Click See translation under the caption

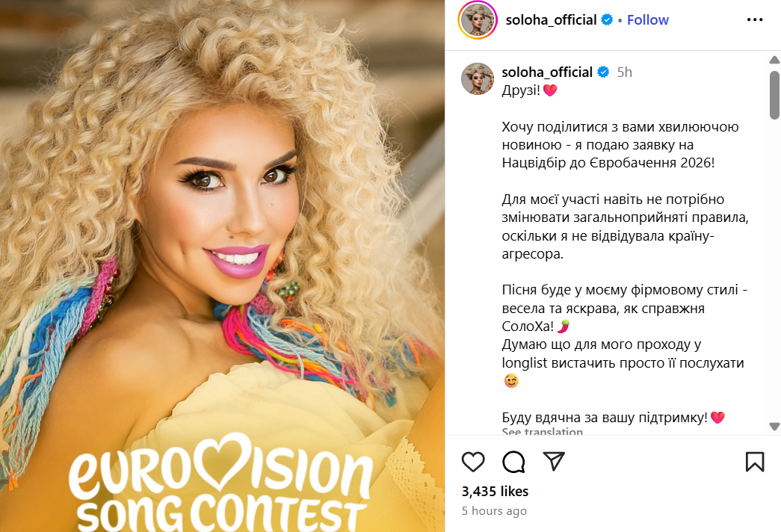coord(542,431)
